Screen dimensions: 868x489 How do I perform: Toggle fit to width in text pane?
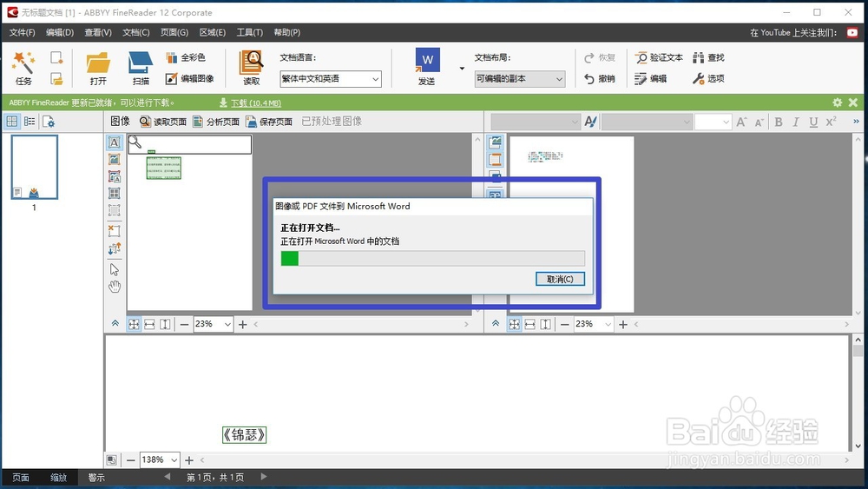coord(529,325)
